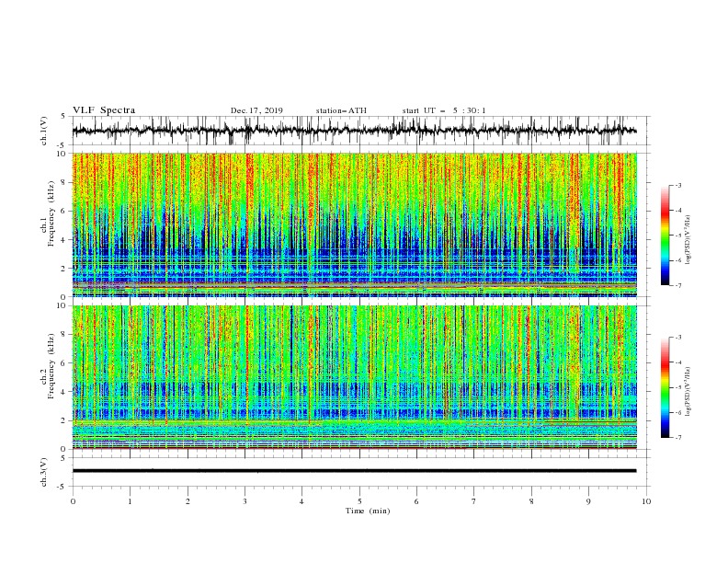Select the date label "Dec. 17, 2019"

click(256, 110)
